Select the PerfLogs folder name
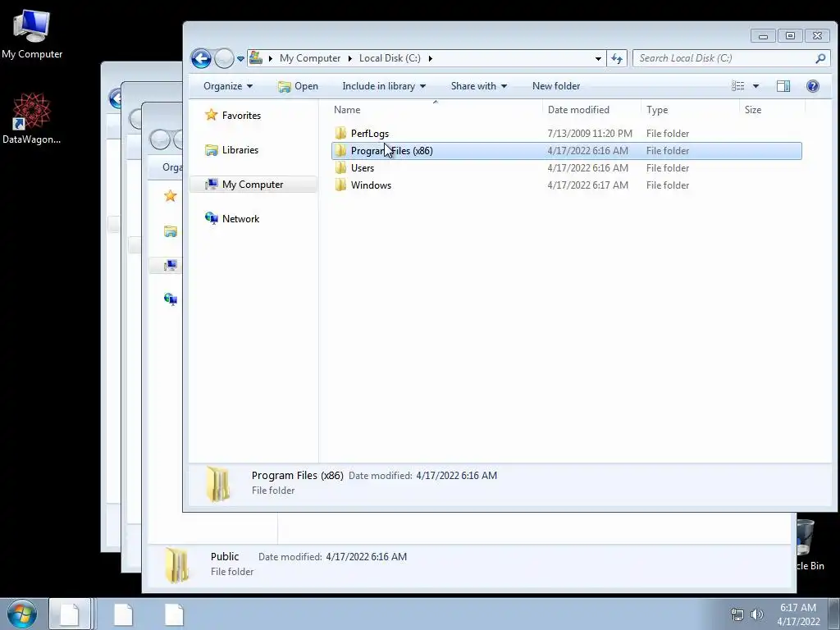Screen dimensions: 840x630 click(370, 134)
